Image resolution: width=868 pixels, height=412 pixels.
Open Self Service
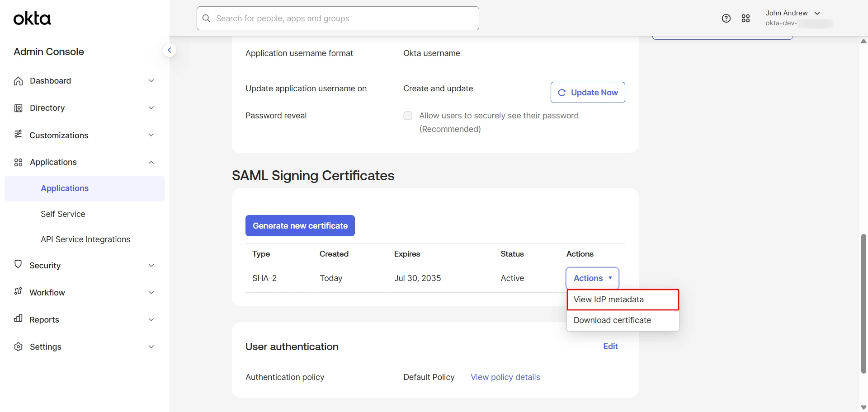pyautogui.click(x=63, y=214)
